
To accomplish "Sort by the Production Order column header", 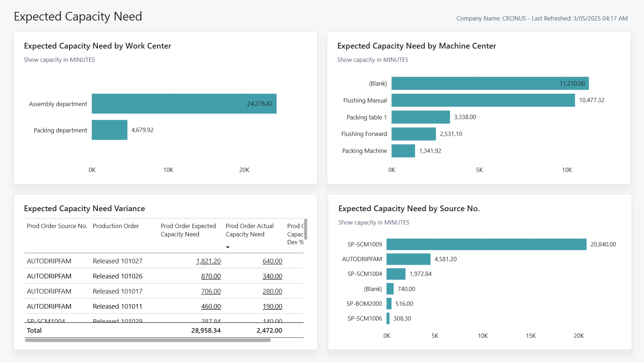I will click(x=116, y=226).
